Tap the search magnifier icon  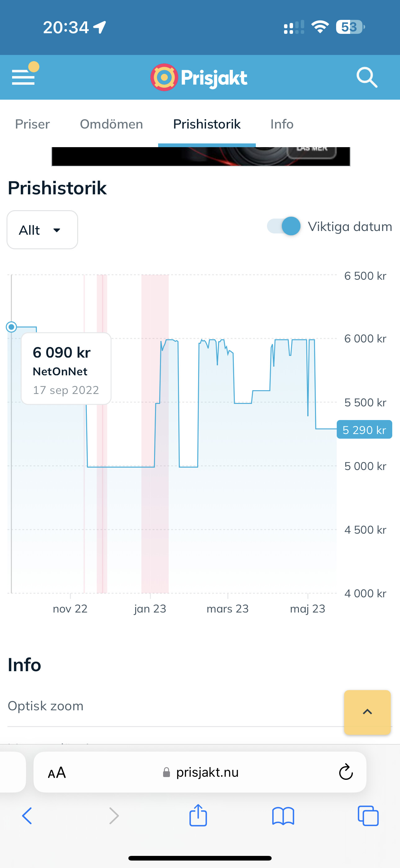(367, 77)
